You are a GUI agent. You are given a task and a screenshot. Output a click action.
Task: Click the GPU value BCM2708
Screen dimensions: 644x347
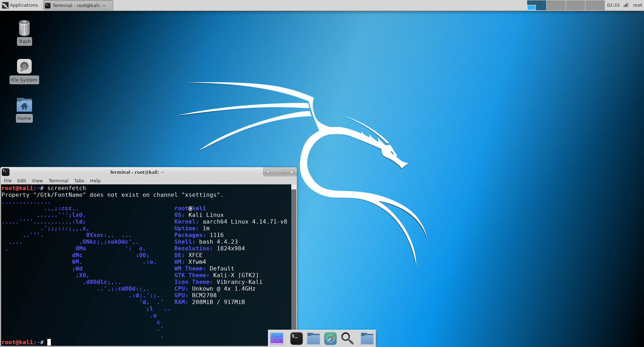point(204,296)
